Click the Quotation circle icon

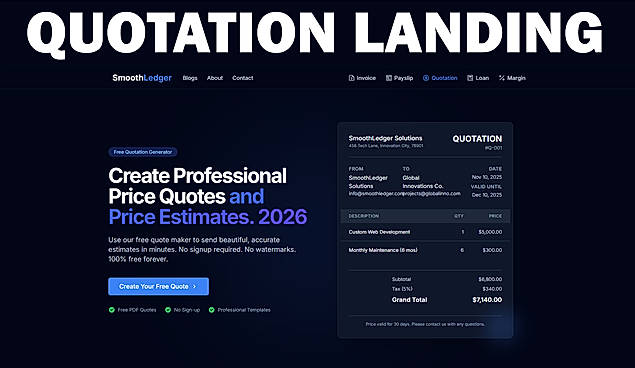tap(426, 78)
